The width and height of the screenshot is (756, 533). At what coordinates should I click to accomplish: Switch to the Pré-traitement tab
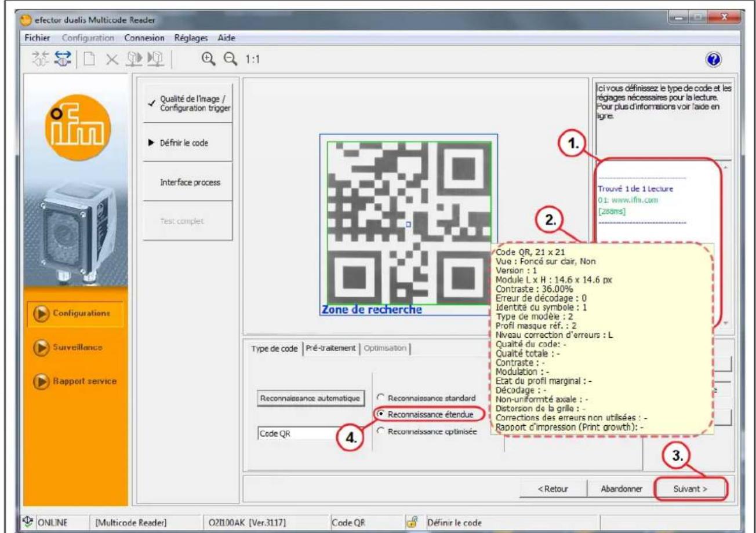coord(332,348)
